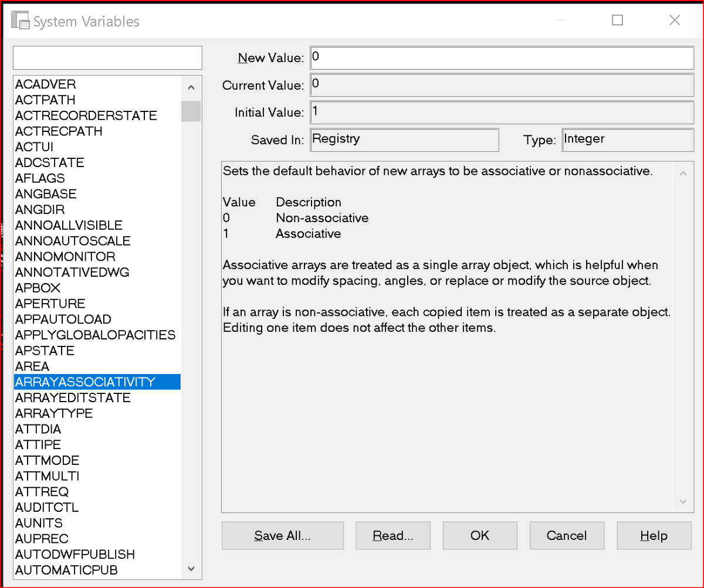Select the AUTOMATICPUB variable
704x588 pixels.
(x=66, y=570)
